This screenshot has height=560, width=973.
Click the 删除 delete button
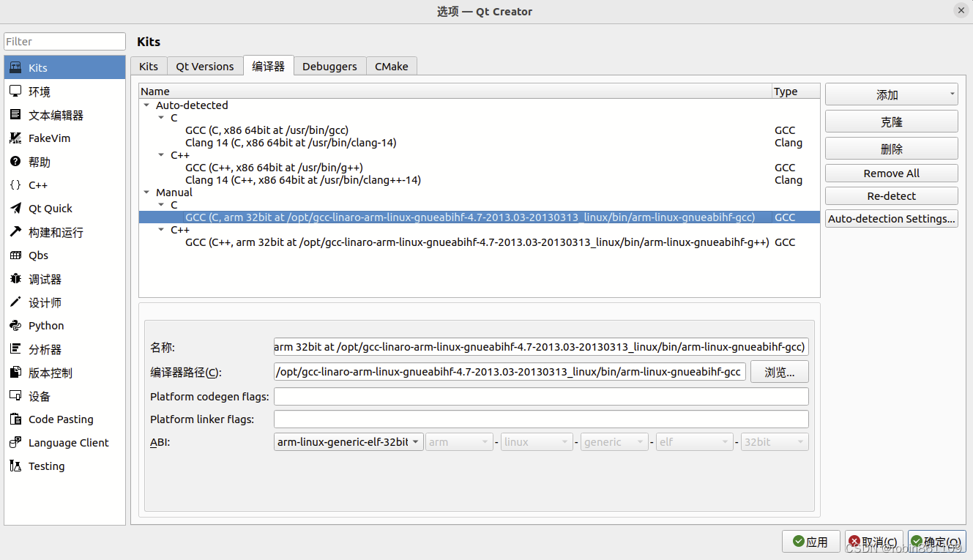(891, 149)
